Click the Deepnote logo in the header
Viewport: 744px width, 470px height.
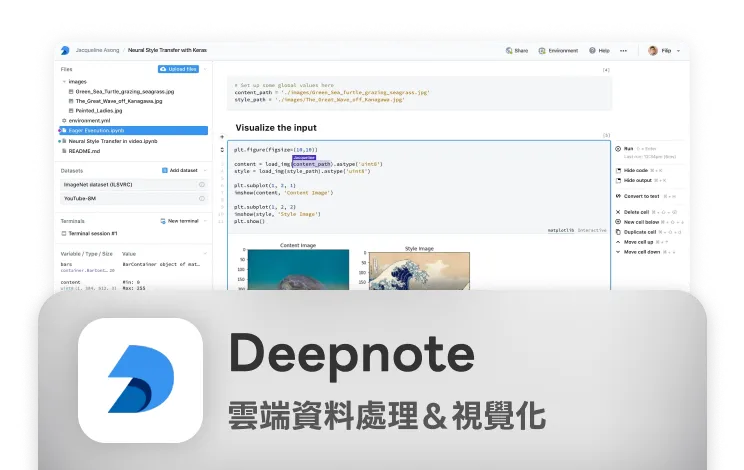pos(65,50)
